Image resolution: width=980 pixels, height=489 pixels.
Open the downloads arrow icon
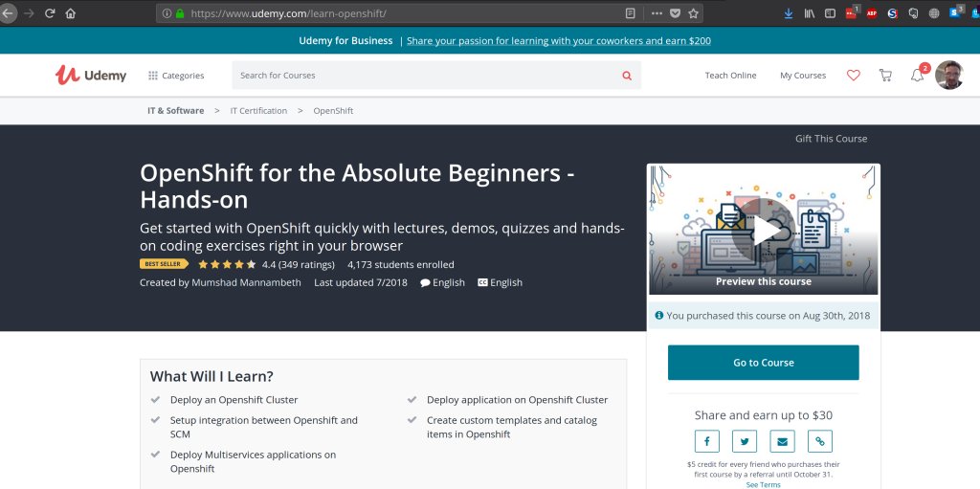coord(789,13)
